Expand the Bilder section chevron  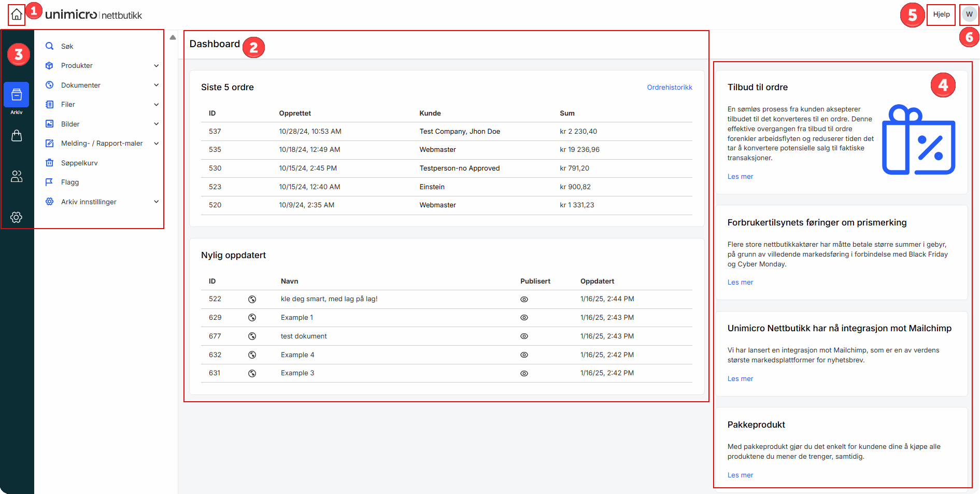[x=157, y=123]
